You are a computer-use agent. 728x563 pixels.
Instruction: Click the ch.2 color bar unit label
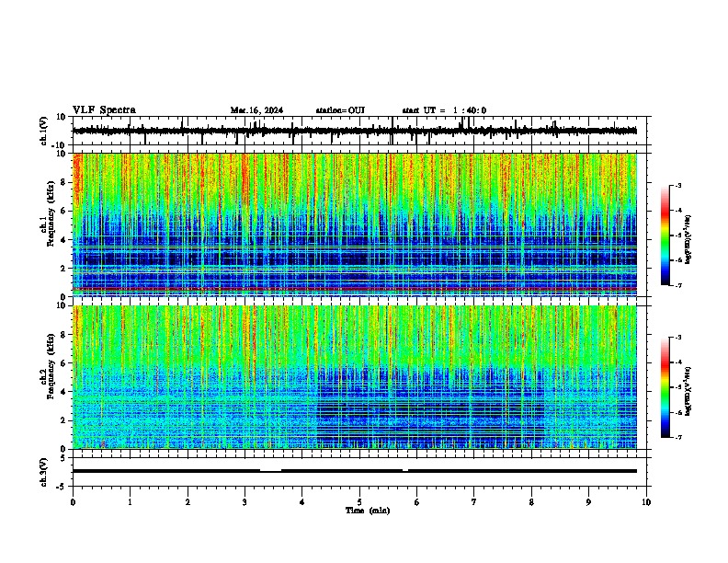pyautogui.click(x=688, y=392)
